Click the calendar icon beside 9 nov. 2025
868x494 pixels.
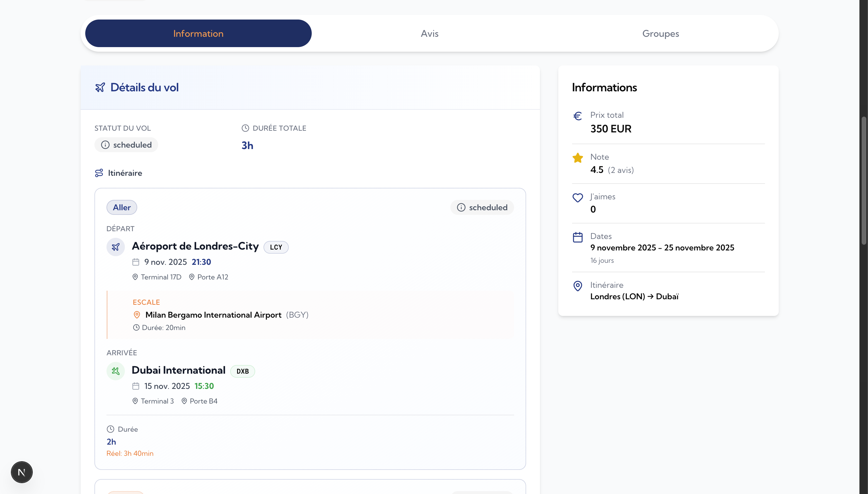135,262
